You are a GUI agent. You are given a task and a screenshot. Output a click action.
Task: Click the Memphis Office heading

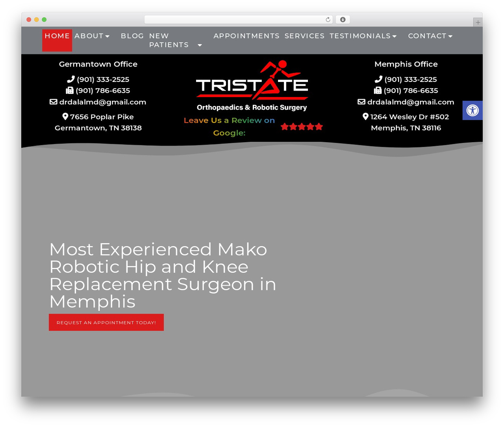[x=406, y=64]
